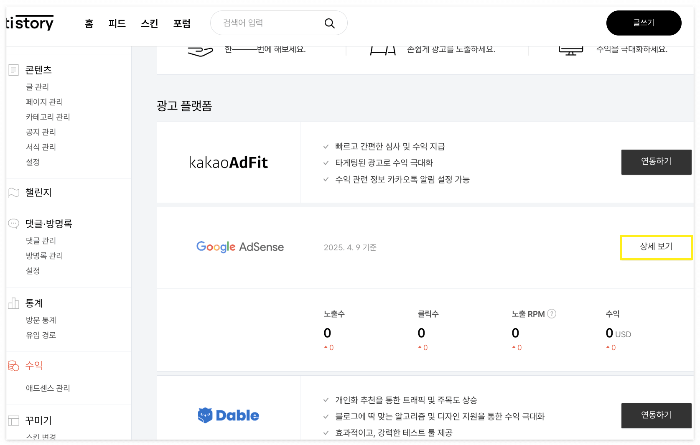Viewport: 700px width, 445px height.
Task: Click the 댓글·방명록 speech bubble icon
Action: (13, 223)
